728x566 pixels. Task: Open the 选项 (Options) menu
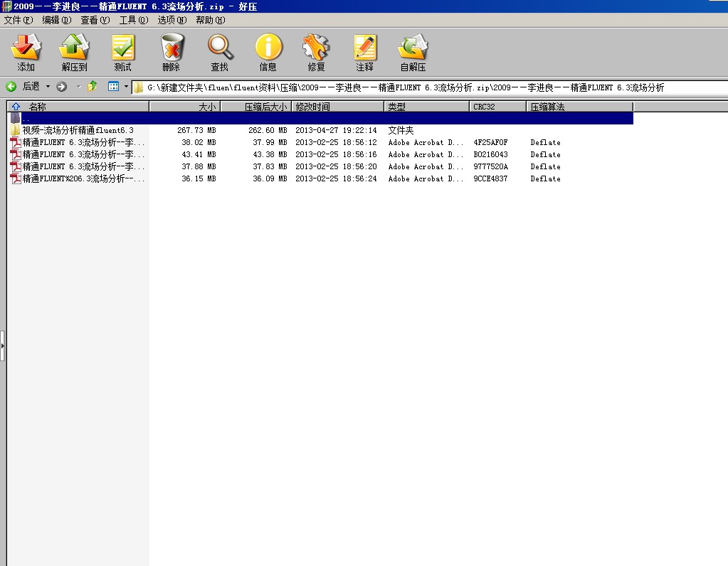coord(170,20)
